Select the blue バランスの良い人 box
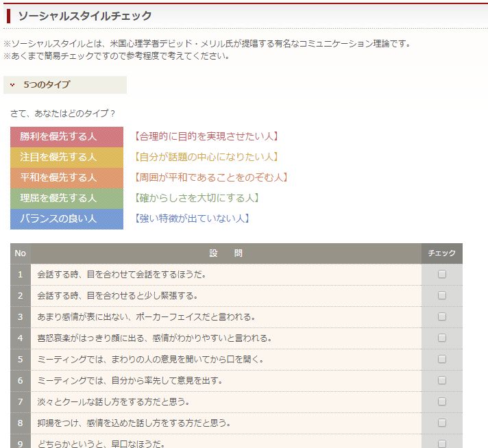The image size is (488, 448). tap(66, 219)
